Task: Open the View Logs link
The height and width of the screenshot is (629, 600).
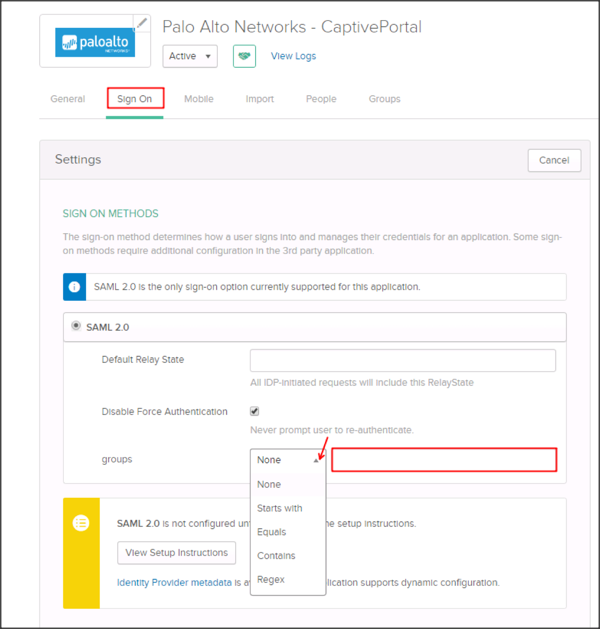Action: pos(293,56)
